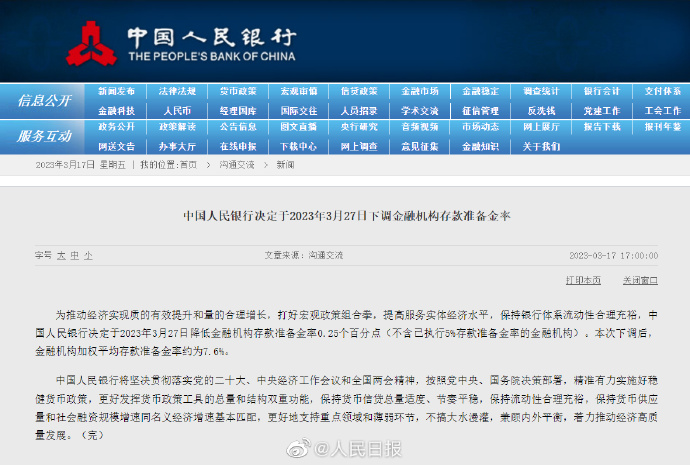Open the 调查统计 menu item
This screenshot has height=465, width=690.
541,92
